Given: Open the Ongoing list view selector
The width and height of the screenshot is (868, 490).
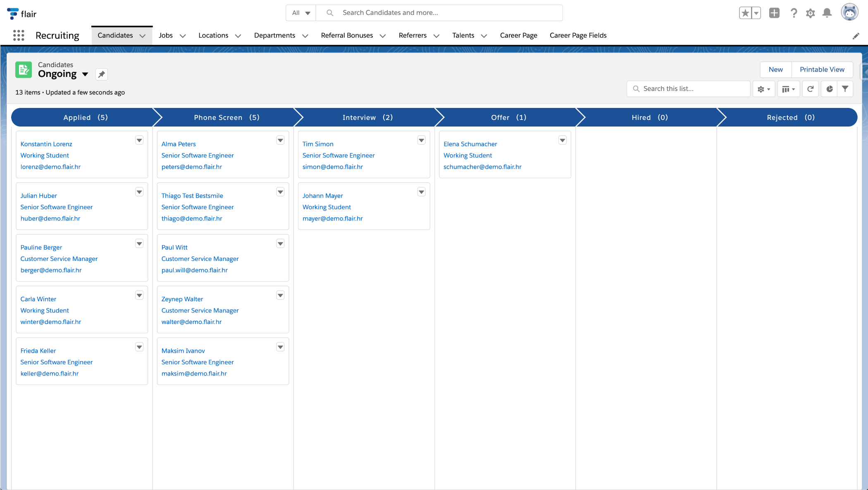Looking at the screenshot, I should [86, 74].
